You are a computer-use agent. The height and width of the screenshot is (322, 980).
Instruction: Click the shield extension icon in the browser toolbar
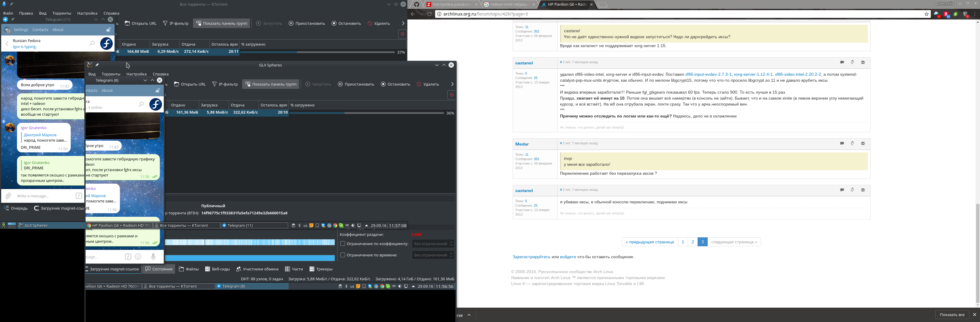tap(966, 14)
